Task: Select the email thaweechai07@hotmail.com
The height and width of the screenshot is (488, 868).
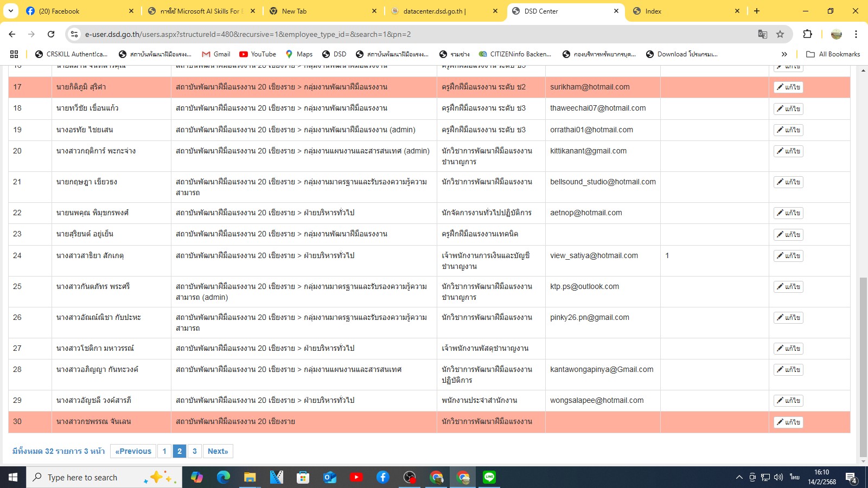Action: click(598, 108)
